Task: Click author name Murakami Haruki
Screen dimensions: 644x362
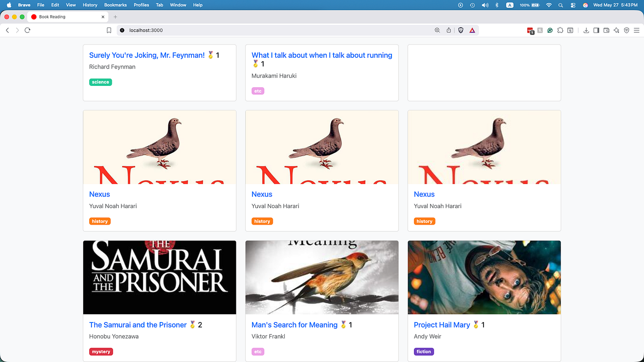Action: (274, 76)
